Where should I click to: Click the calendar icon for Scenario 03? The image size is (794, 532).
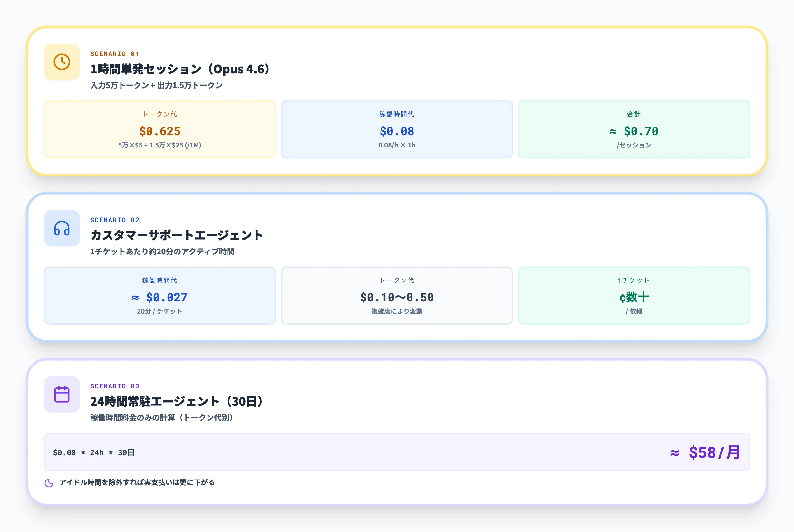(62, 394)
